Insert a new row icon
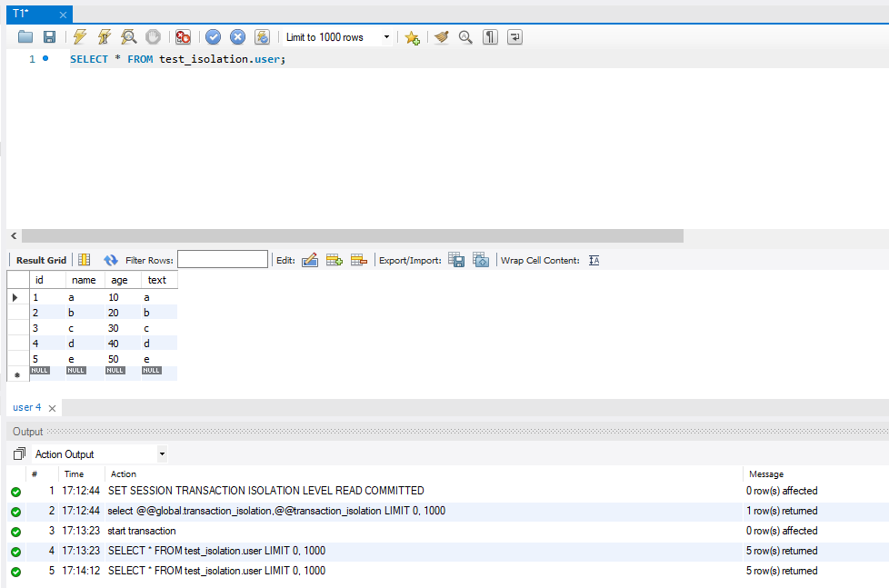 tap(335, 260)
